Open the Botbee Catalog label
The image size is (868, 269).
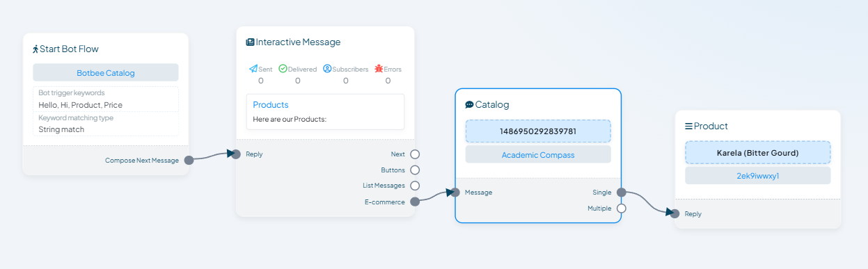click(x=106, y=72)
